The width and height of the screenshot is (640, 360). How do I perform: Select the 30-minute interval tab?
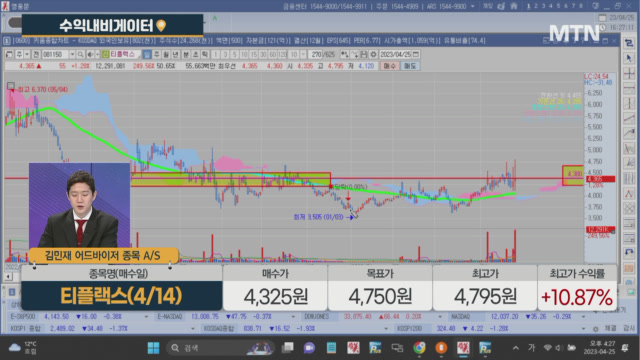263,54
